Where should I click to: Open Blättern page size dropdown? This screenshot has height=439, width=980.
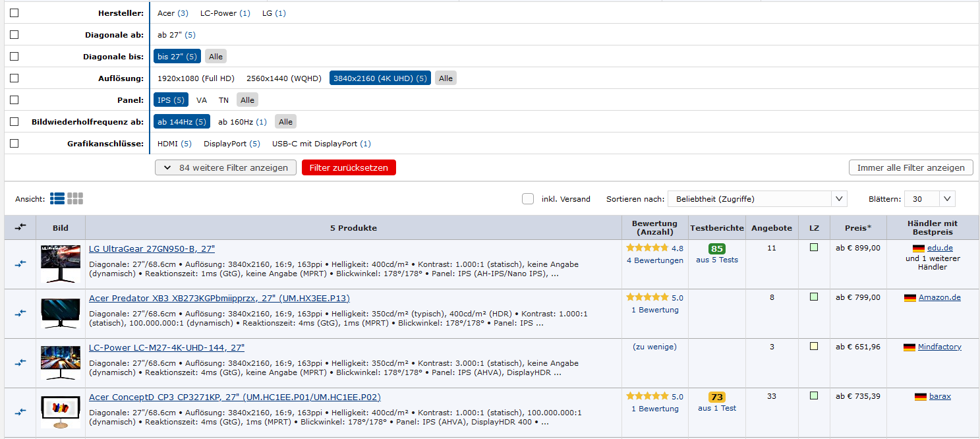pos(929,199)
